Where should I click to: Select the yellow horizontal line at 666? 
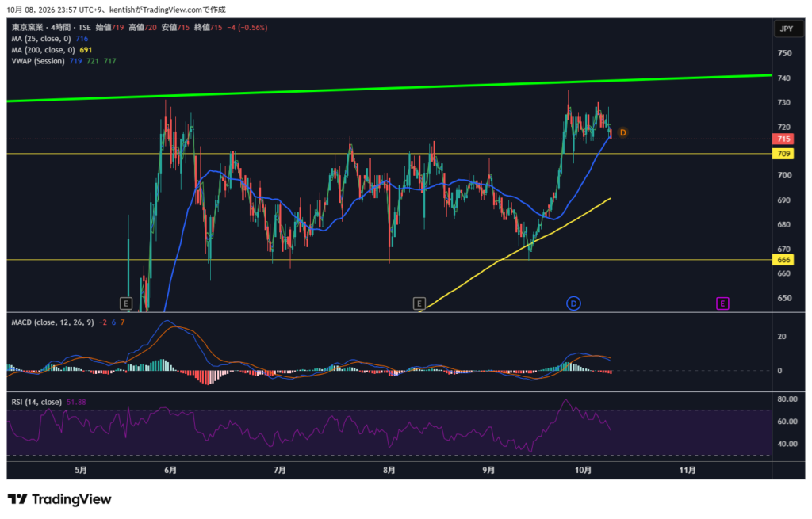(x=389, y=260)
